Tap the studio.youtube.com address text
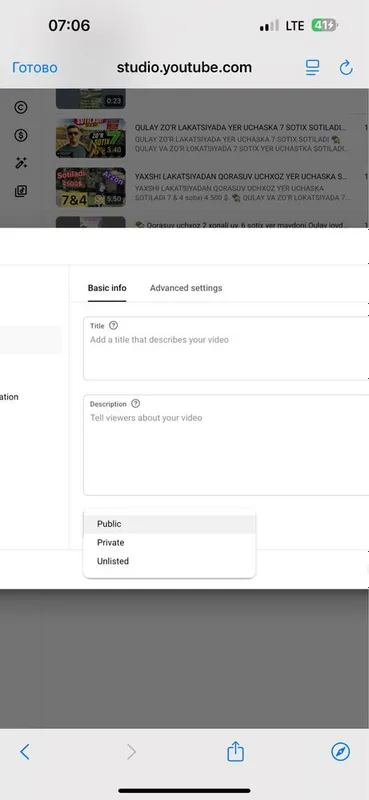This screenshot has height=800, width=369. click(184, 67)
